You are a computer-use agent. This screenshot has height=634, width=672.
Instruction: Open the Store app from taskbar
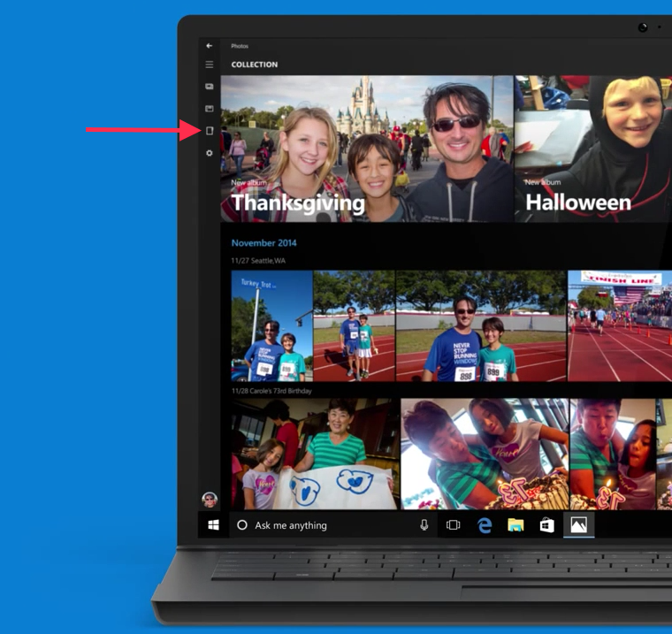tap(546, 525)
